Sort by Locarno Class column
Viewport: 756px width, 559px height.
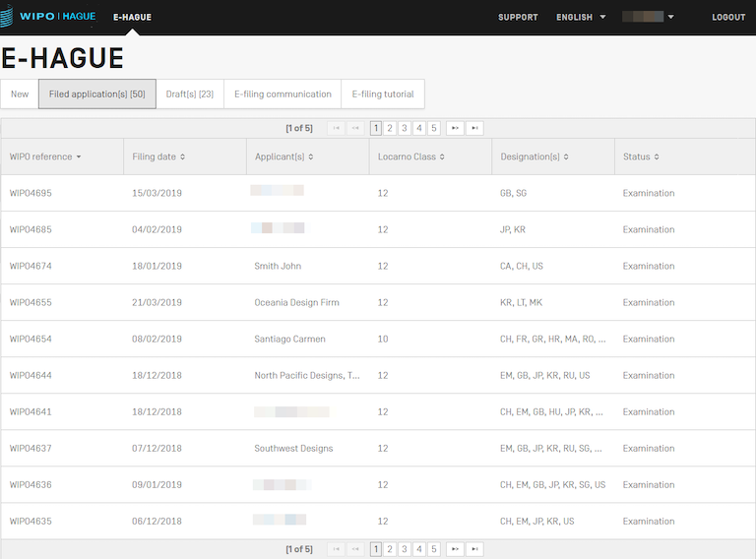(411, 156)
